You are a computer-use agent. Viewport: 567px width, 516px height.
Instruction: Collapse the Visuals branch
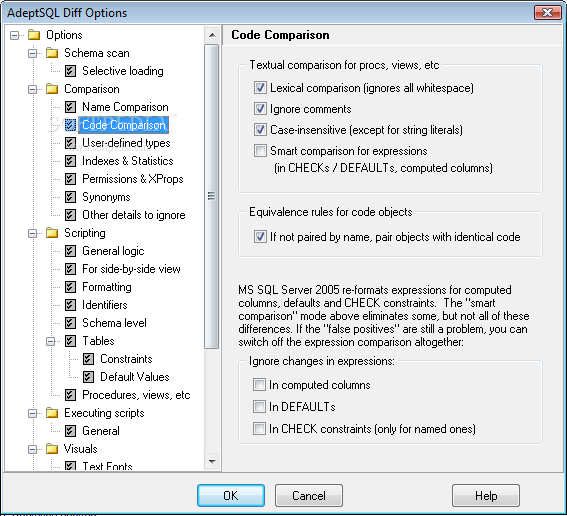(x=33, y=449)
